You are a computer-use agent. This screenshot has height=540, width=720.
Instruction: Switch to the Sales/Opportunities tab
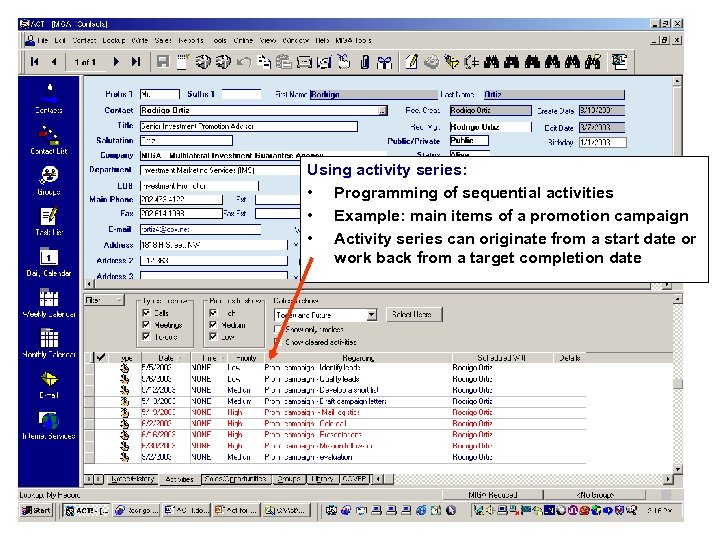click(x=236, y=479)
